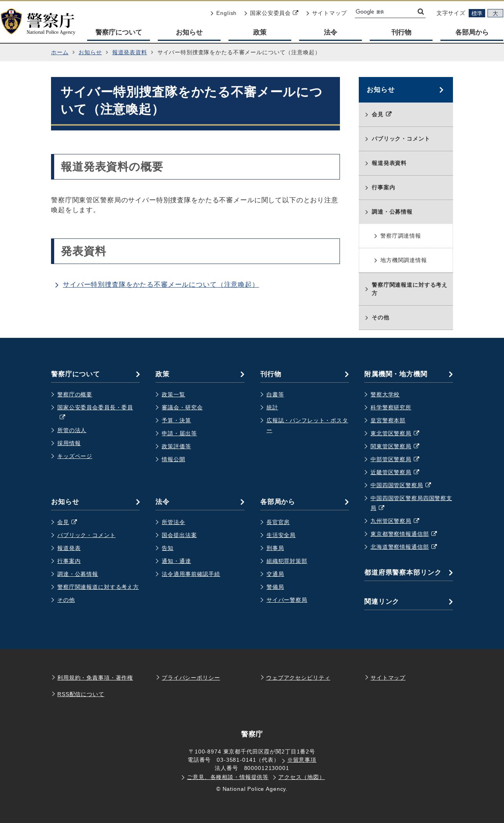This screenshot has height=823, width=504.
Task: Open 法令適用事前確認手続 footer link
Action: click(x=191, y=574)
